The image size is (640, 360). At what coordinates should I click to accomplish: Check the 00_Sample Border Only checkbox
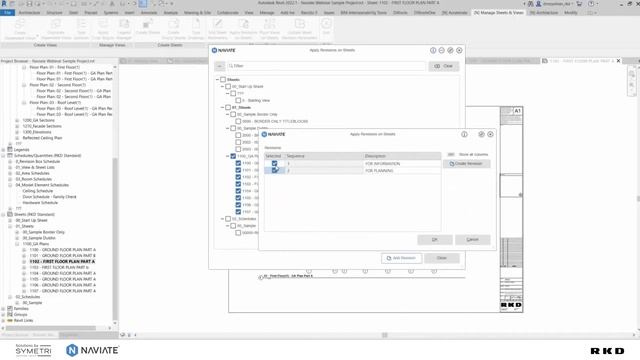tap(233, 114)
